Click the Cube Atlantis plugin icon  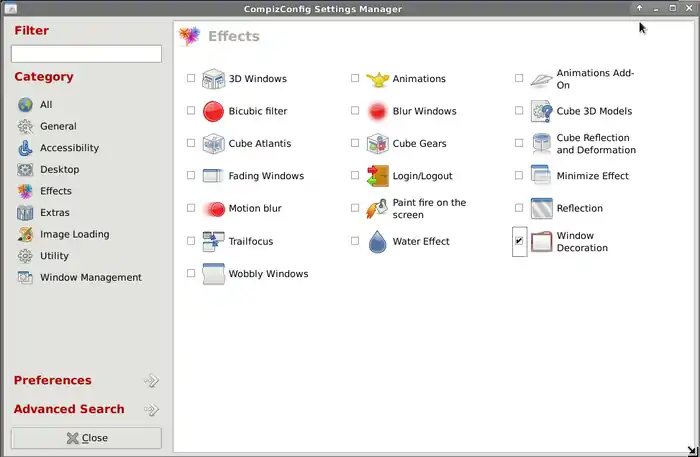pyautogui.click(x=213, y=144)
